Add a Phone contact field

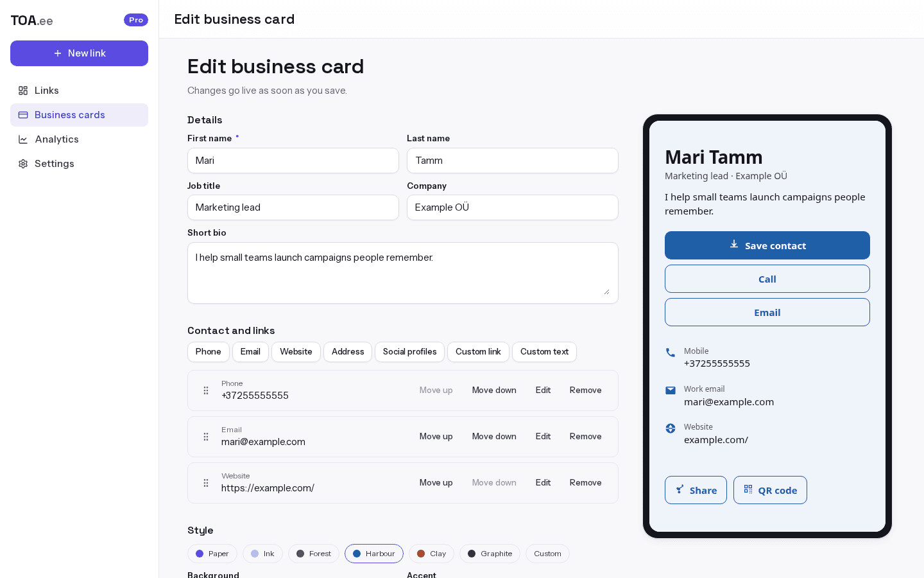point(209,352)
